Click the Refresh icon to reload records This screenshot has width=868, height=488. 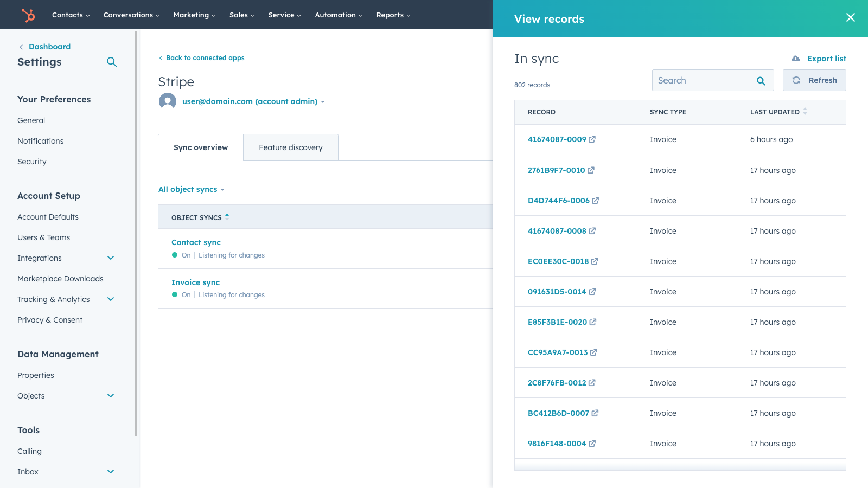tap(796, 80)
